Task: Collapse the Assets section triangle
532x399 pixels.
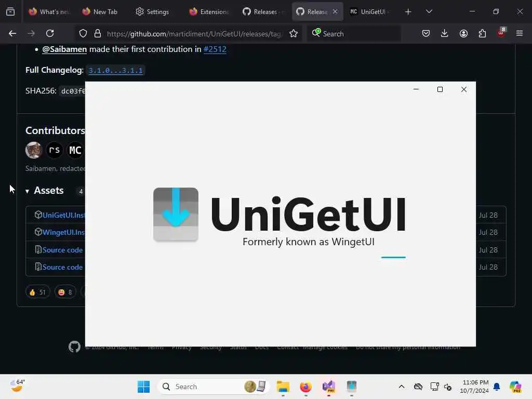Action: tap(27, 191)
